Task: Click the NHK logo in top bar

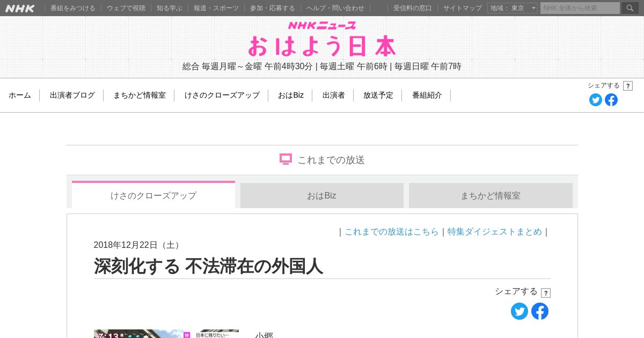Action: tap(20, 8)
